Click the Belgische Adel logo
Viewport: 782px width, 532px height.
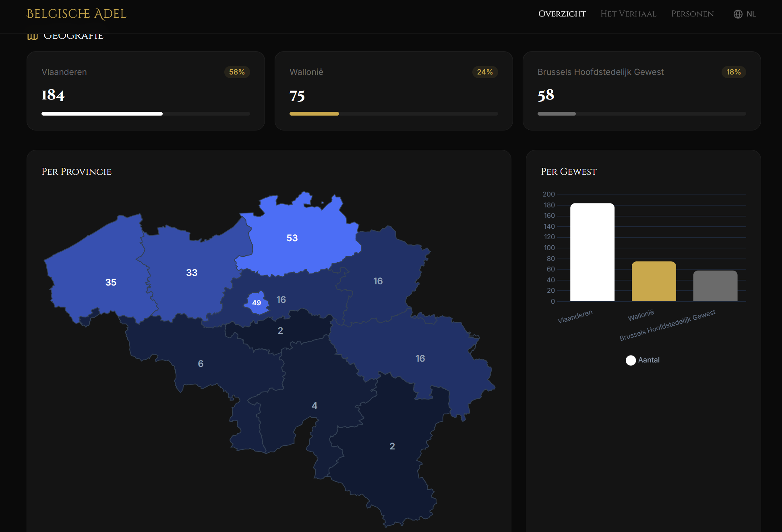click(77, 14)
